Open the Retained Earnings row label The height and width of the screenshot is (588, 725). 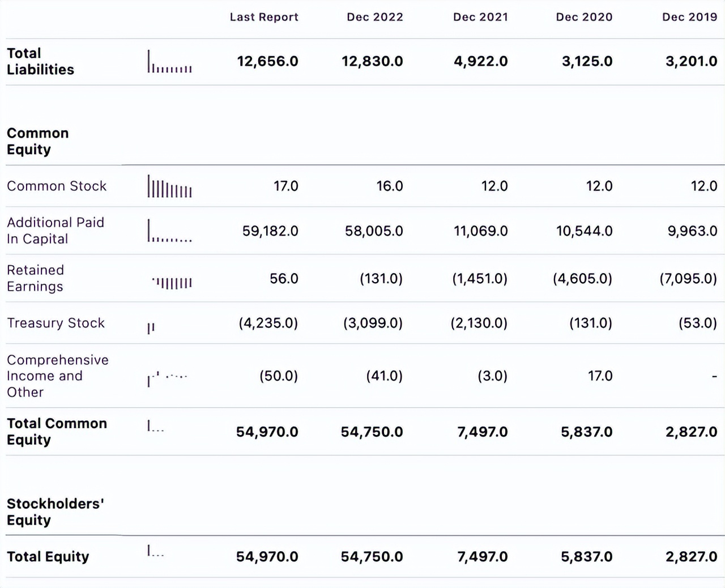coord(35,278)
